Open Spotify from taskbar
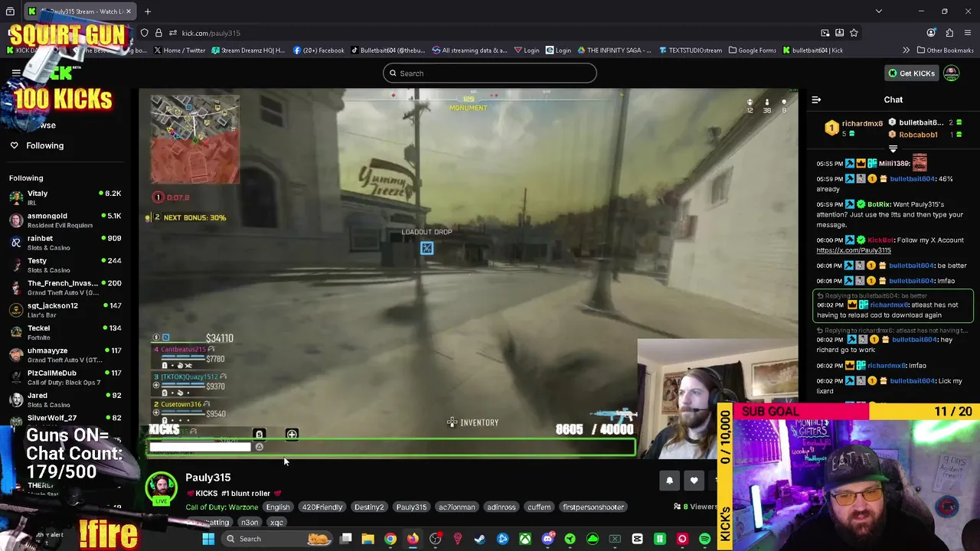980x551 pixels. click(704, 539)
